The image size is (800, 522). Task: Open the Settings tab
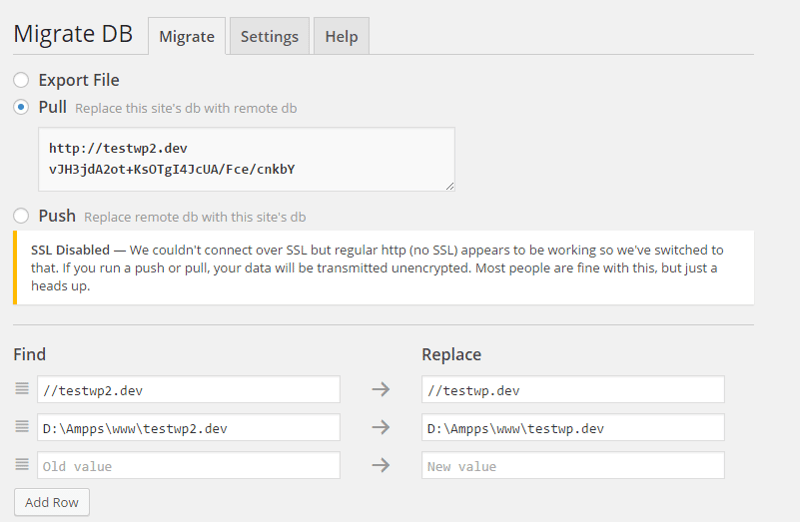coord(269,36)
